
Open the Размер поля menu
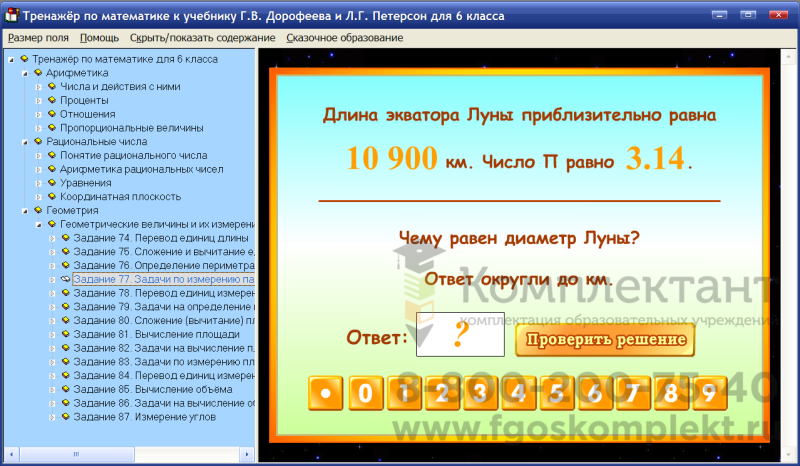tap(39, 38)
